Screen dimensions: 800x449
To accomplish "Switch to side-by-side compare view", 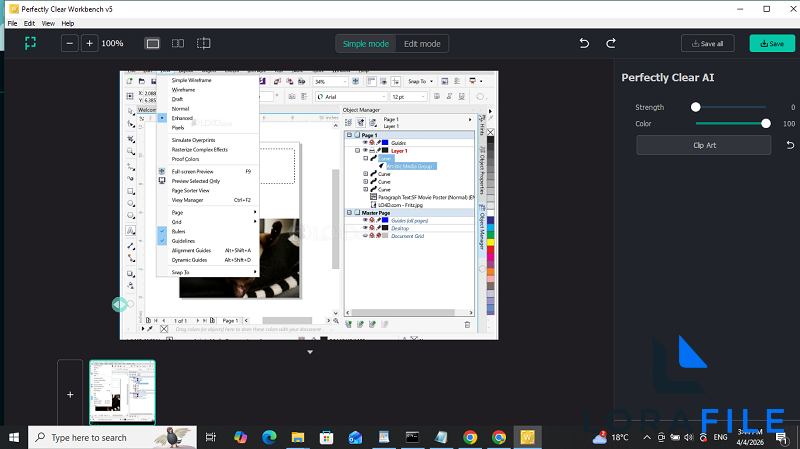I will coord(178,43).
